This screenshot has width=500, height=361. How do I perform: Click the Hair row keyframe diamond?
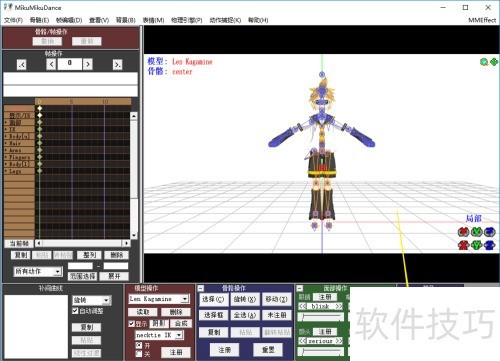(x=40, y=143)
